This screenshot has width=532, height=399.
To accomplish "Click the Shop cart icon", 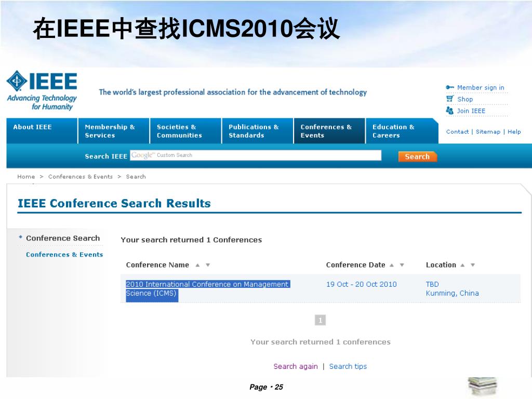I will (450, 99).
